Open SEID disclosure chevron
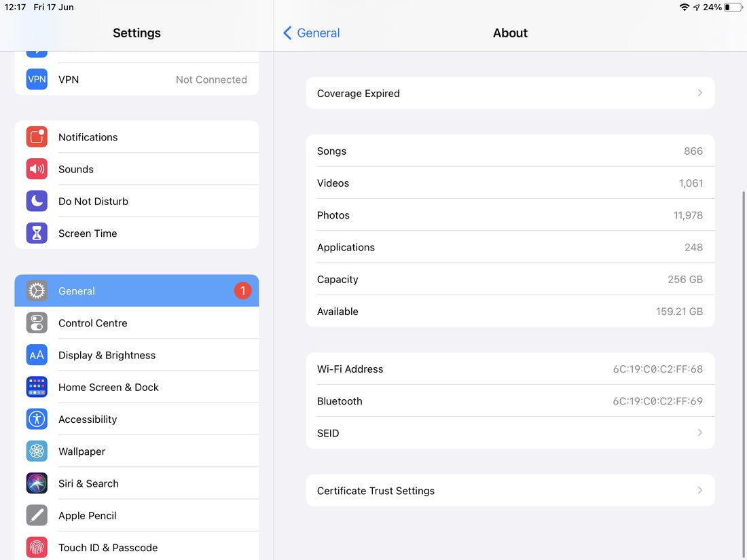The height and width of the screenshot is (560, 747). [x=700, y=432]
